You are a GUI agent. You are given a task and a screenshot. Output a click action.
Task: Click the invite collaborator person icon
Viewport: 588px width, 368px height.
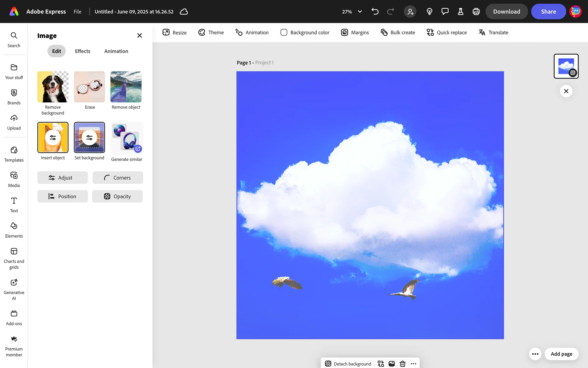(410, 12)
